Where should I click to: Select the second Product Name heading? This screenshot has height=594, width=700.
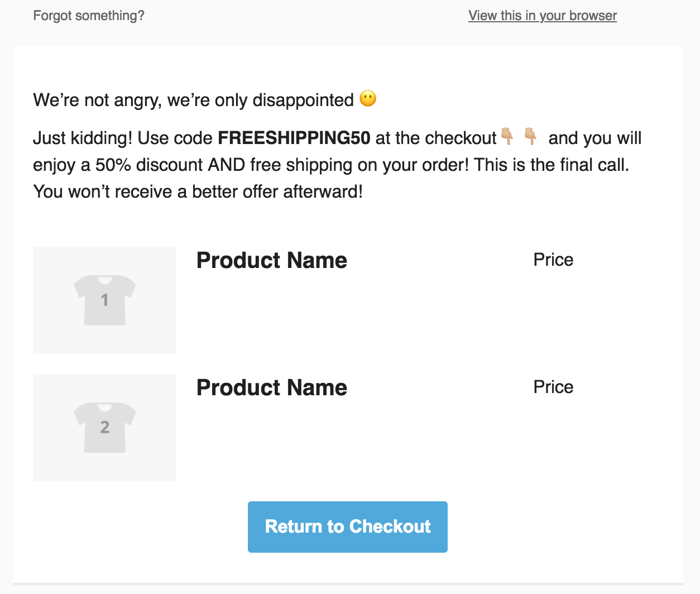272,387
